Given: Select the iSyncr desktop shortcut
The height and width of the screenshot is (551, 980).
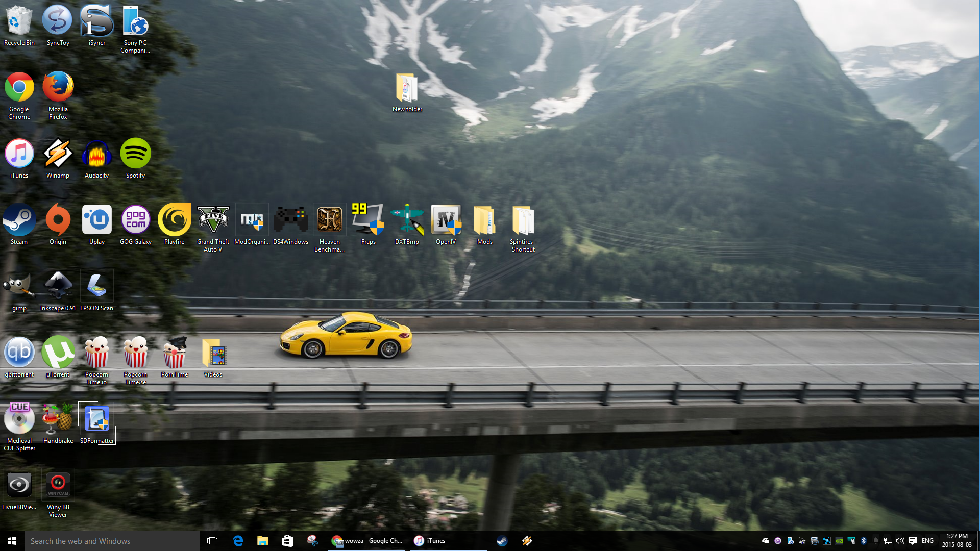Looking at the screenshot, I should pos(96,26).
